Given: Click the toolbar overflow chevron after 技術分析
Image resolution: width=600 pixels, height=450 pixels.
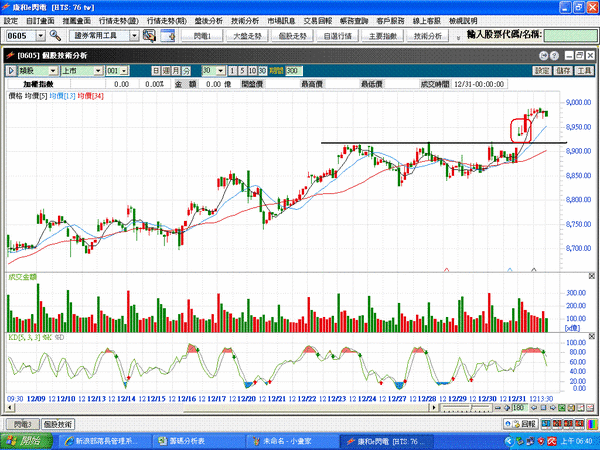Looking at the screenshot, I should tap(458, 38).
